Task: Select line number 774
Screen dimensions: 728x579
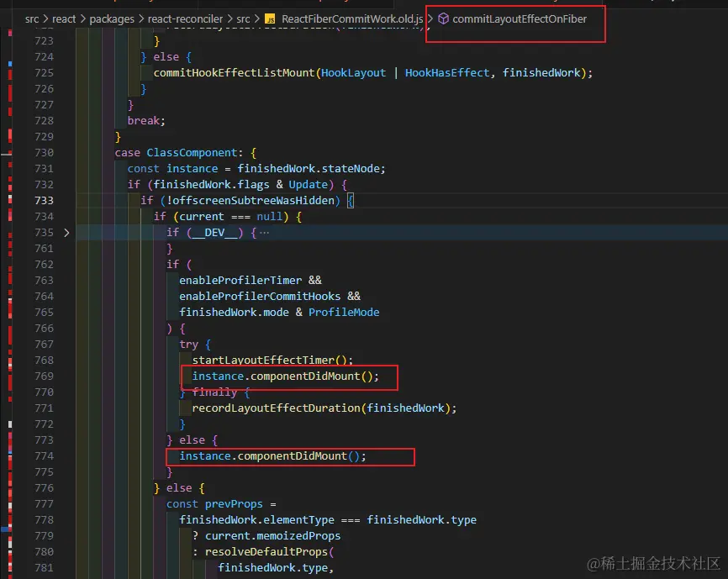Action: coord(44,456)
